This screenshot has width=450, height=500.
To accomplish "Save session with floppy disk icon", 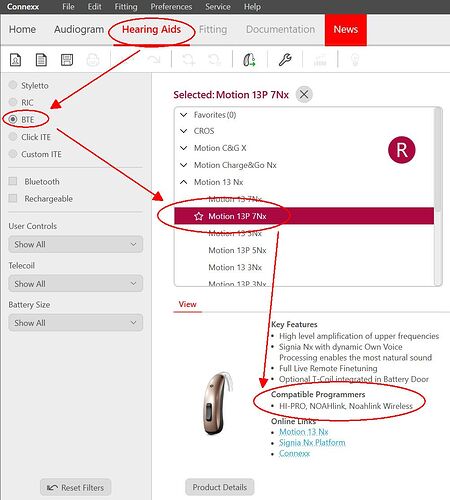I will [67, 60].
